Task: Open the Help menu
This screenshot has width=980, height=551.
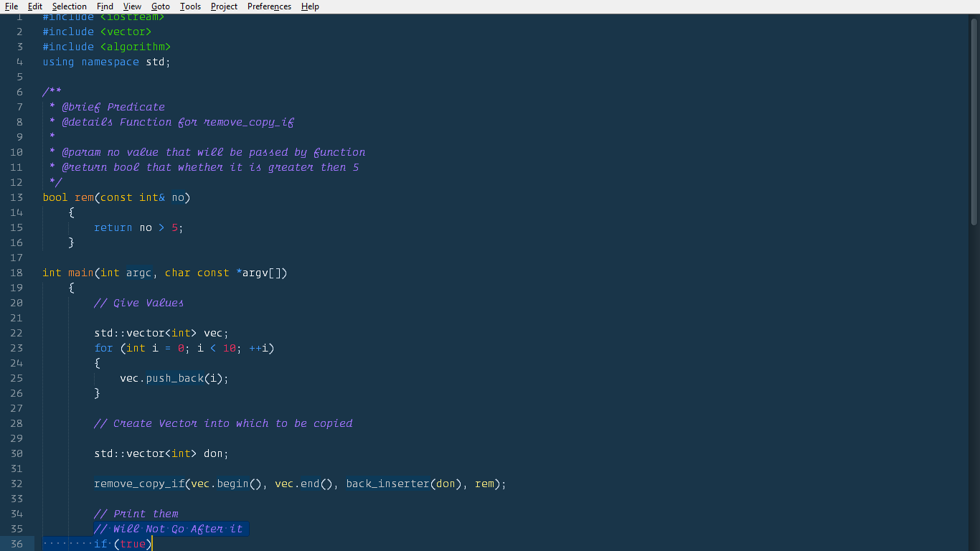Action: (310, 6)
